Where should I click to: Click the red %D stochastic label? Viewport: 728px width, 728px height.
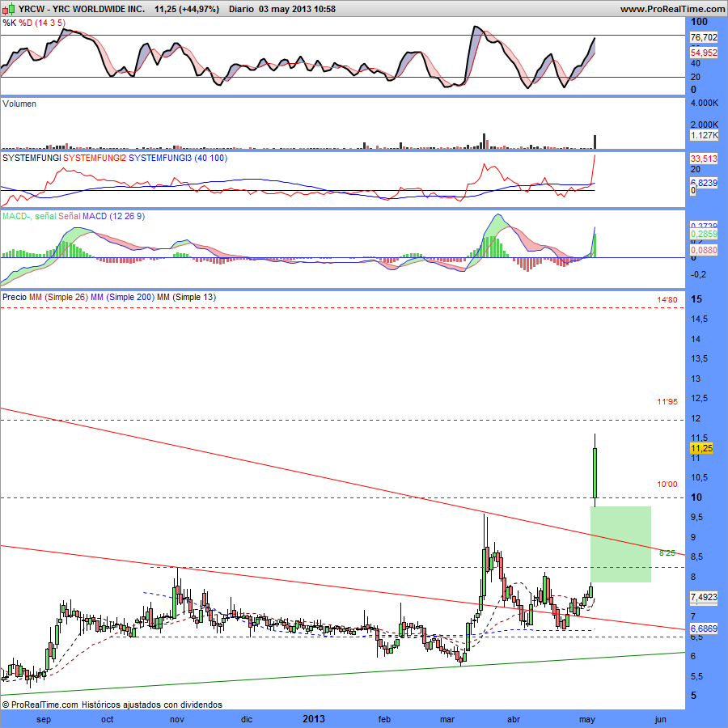pos(26,23)
